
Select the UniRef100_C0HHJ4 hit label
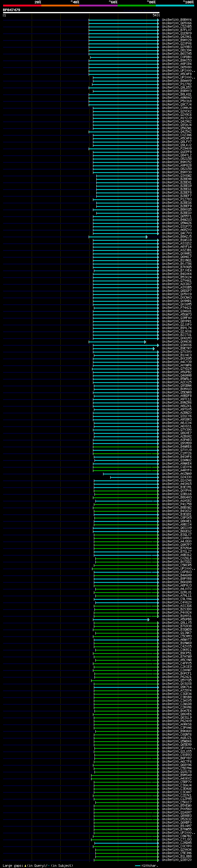[176, 108]
